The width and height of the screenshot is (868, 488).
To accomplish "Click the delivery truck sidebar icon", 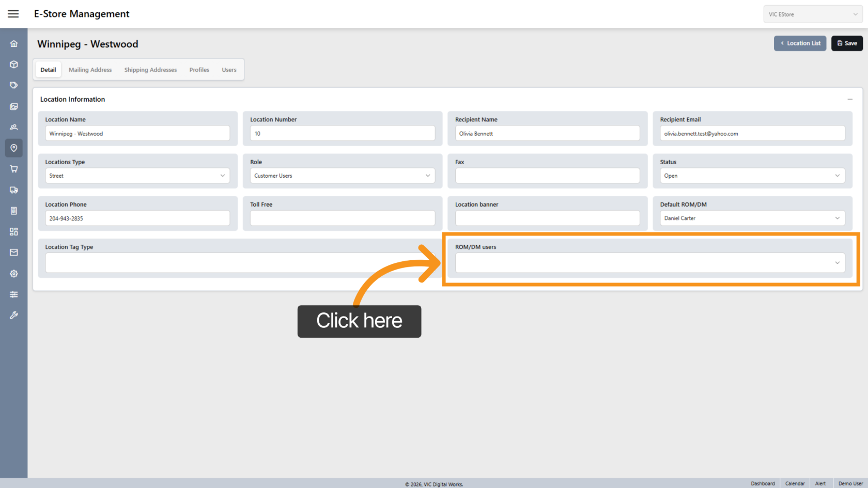I will click(x=14, y=190).
